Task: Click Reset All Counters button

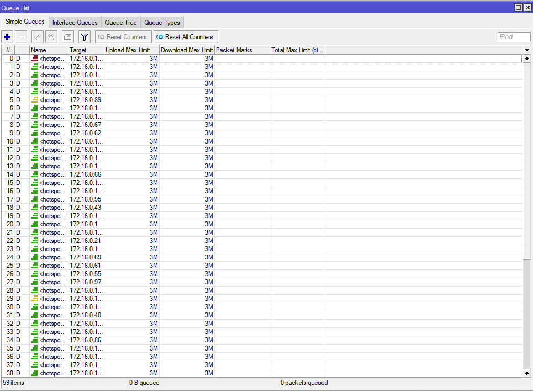Action: (186, 36)
